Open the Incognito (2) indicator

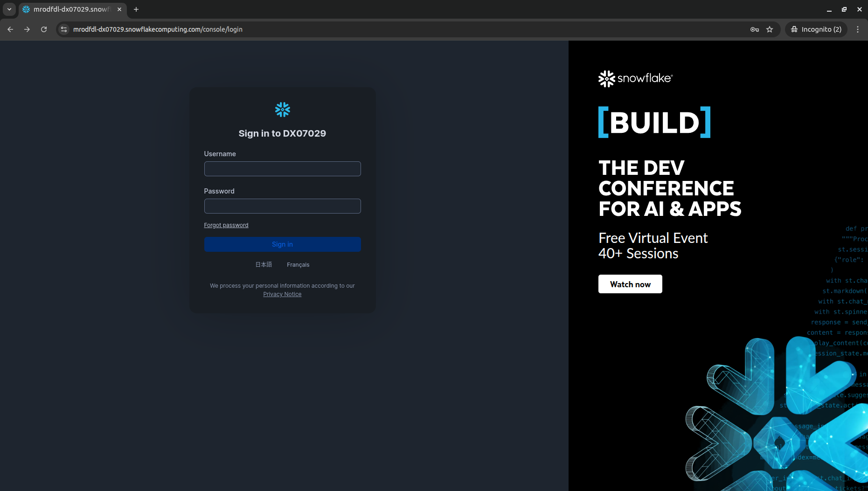[816, 29]
